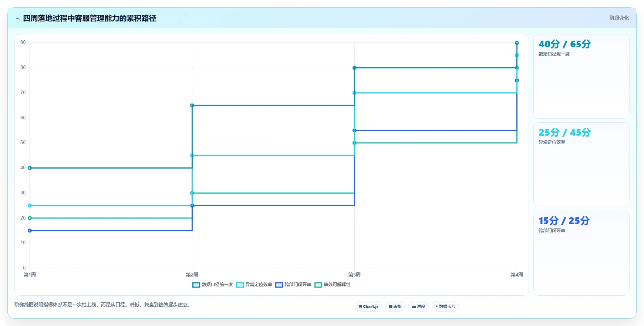
Task: Click the 表格 chip
Action: [395, 306]
